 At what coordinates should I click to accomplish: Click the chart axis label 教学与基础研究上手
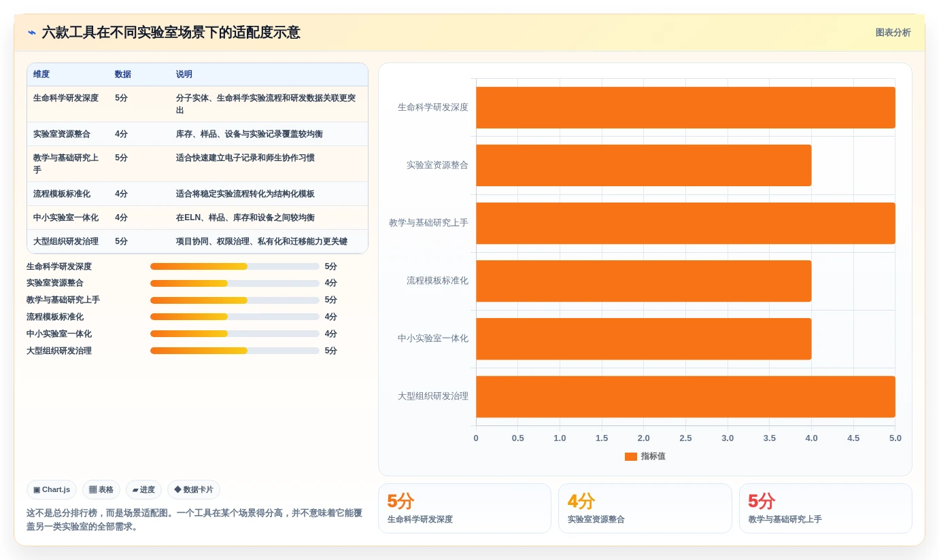tap(428, 223)
